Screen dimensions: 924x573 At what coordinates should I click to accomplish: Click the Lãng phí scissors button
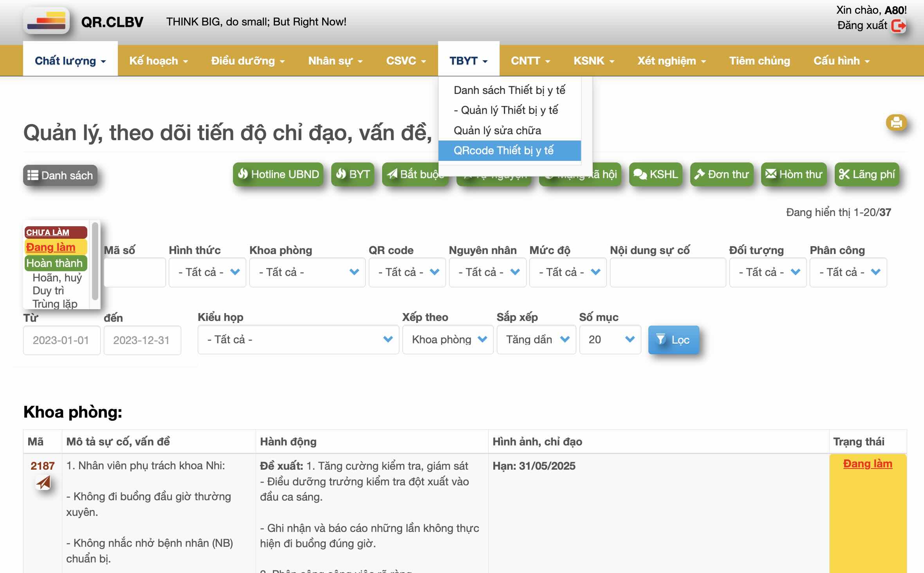click(x=866, y=174)
